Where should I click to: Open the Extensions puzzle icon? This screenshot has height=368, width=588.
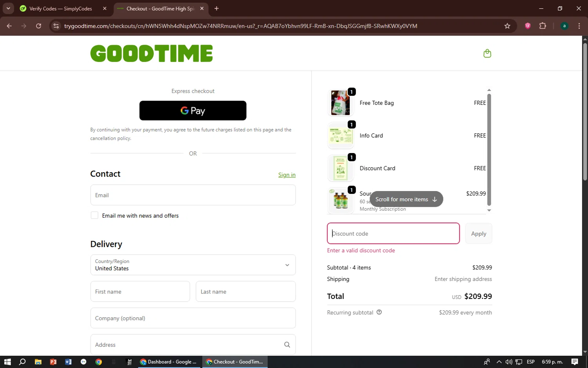(543, 26)
